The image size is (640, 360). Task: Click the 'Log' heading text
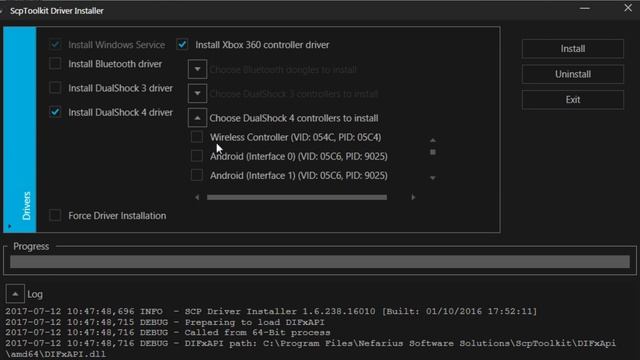point(35,294)
